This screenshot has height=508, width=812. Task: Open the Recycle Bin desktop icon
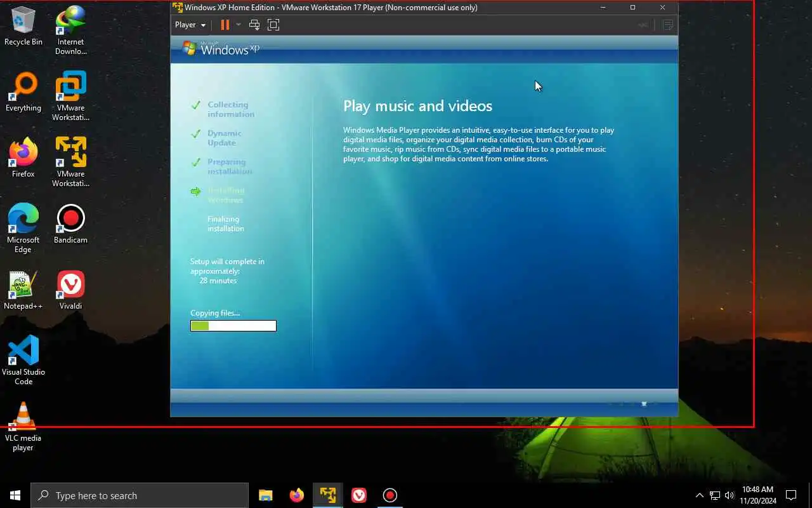coord(23,25)
